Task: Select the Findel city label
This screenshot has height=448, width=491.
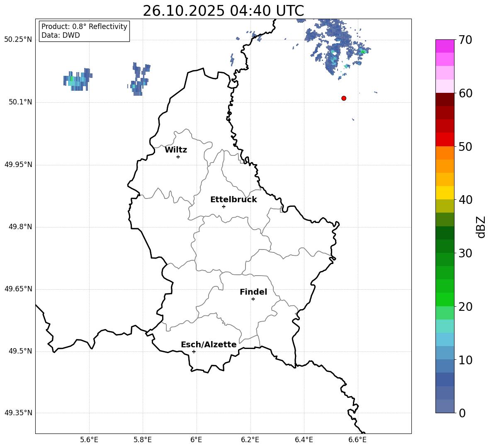Action: tap(253, 292)
